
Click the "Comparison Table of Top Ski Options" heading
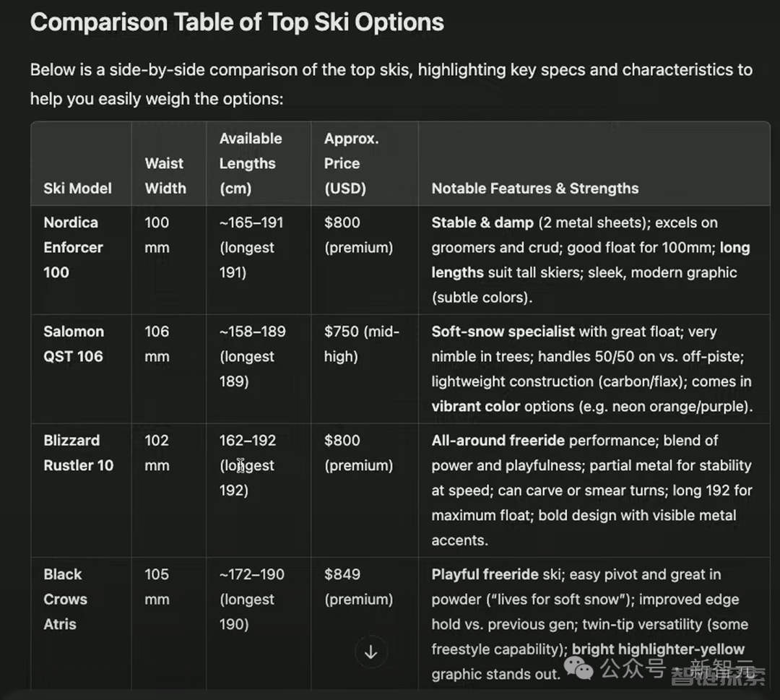pyautogui.click(x=237, y=22)
